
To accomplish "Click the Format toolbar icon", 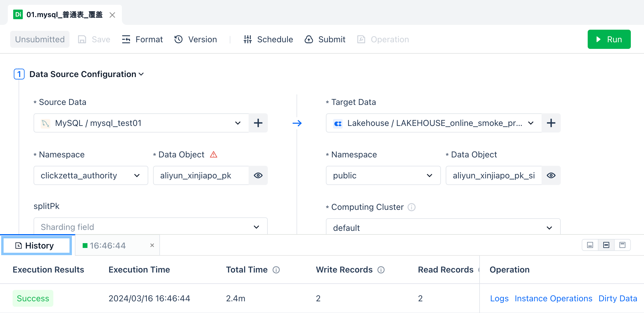I will [126, 39].
